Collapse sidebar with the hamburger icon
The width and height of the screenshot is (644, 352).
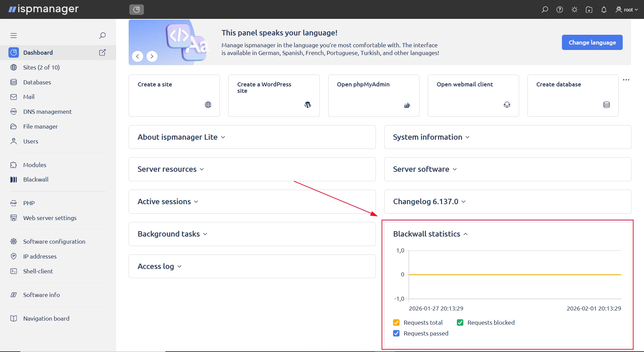(x=14, y=36)
